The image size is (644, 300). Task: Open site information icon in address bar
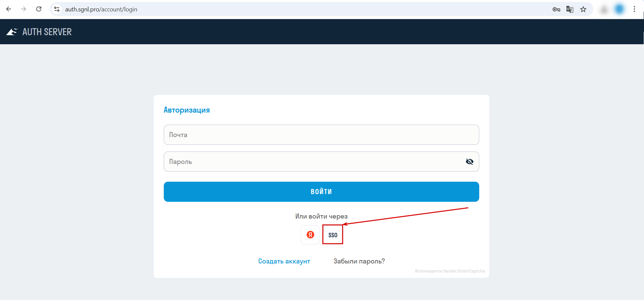click(57, 9)
